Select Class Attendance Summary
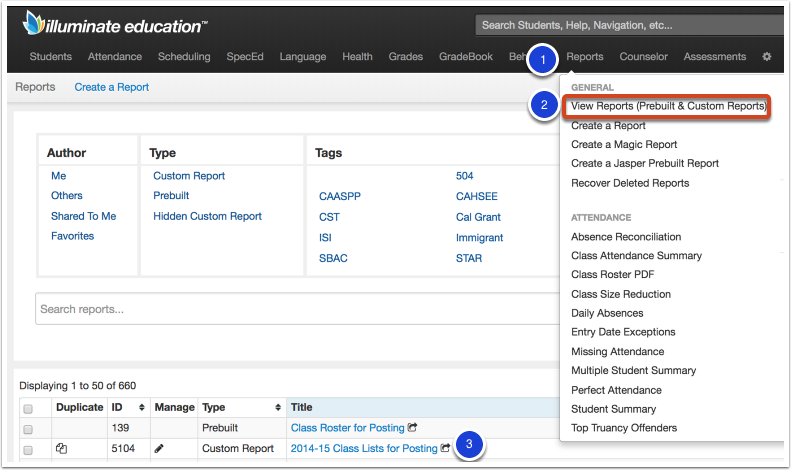 coord(636,256)
